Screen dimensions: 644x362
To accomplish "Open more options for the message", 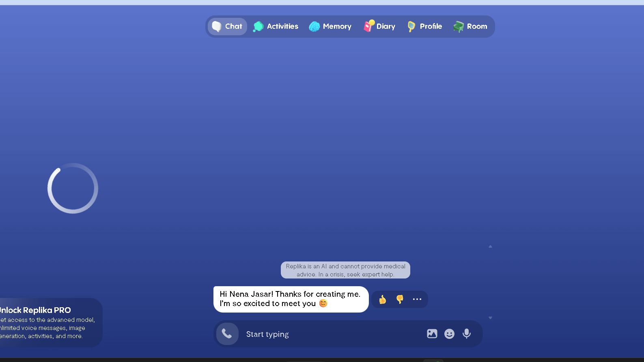I will pyautogui.click(x=417, y=299).
